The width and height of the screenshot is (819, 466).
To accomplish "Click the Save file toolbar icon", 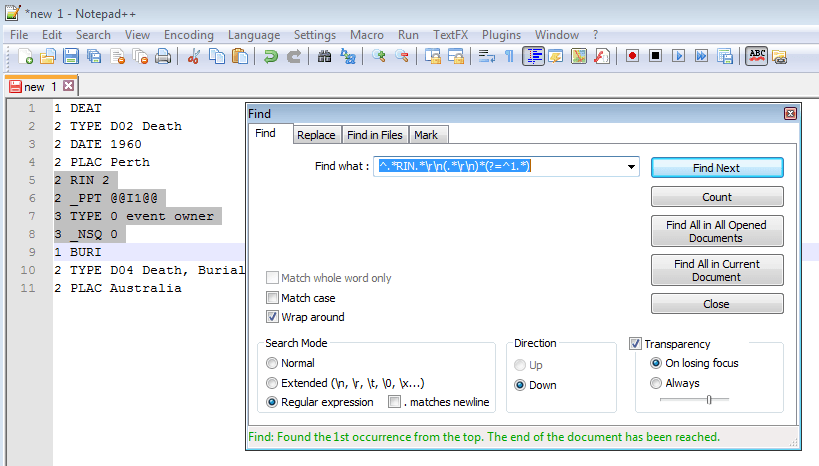I will pos(71,57).
